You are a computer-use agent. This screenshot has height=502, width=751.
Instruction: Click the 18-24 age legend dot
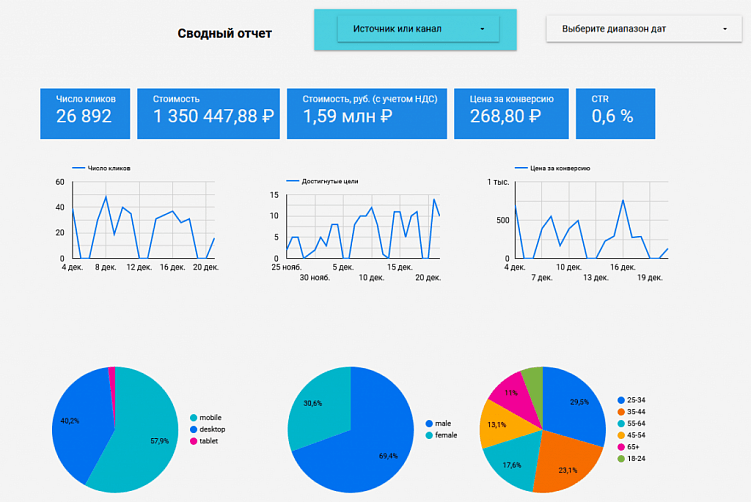coord(621,459)
